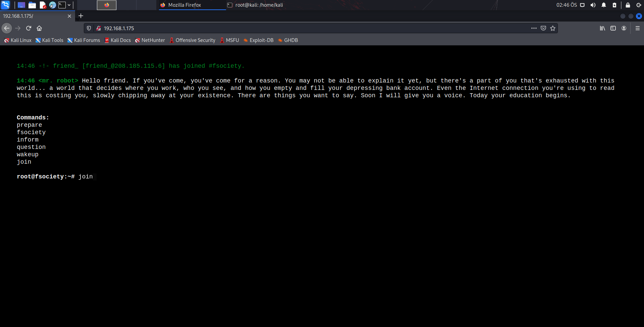
Task: Open the NetHunter bookmark
Action: pos(150,40)
